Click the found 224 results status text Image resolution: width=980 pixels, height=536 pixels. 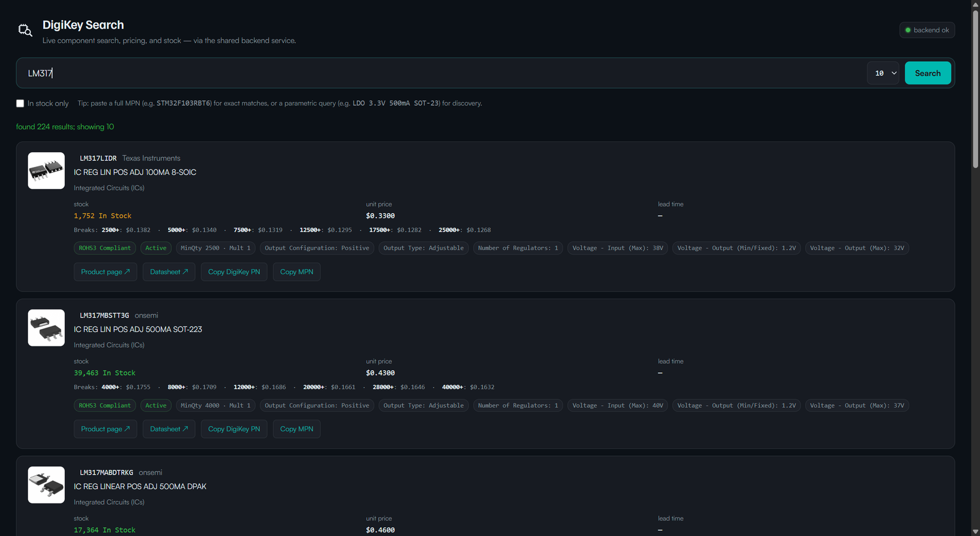pyautogui.click(x=65, y=127)
